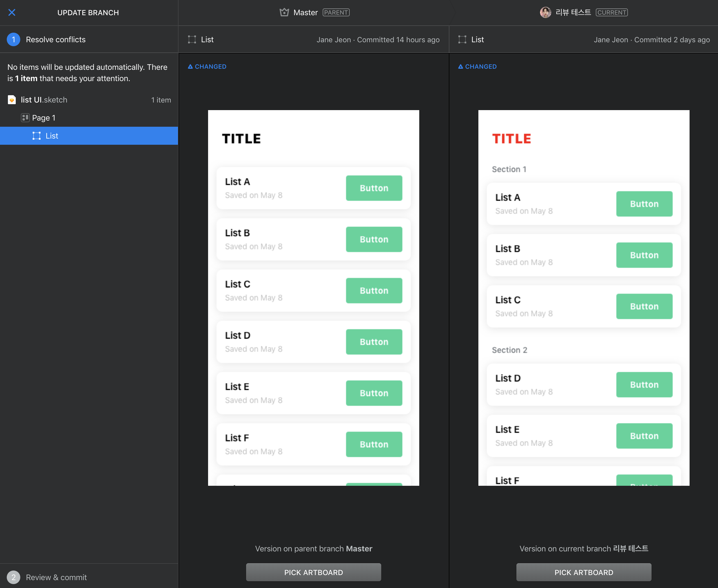This screenshot has width=718, height=588.
Task: Close the Update Branch dialog with X
Action: [12, 13]
